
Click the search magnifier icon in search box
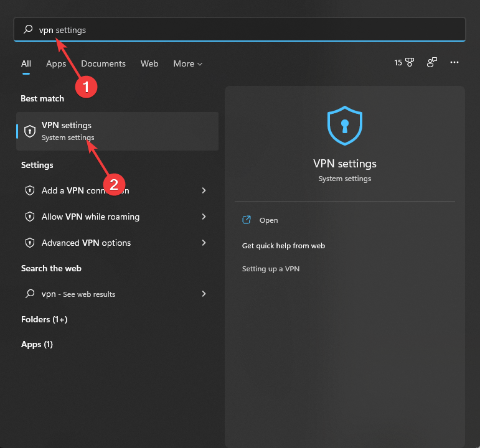pyautogui.click(x=27, y=30)
